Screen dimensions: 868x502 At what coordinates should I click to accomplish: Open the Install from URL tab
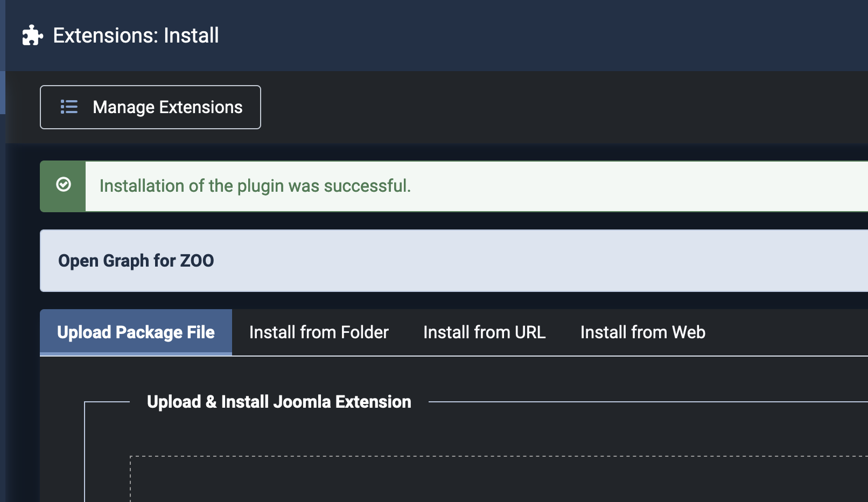pyautogui.click(x=484, y=332)
